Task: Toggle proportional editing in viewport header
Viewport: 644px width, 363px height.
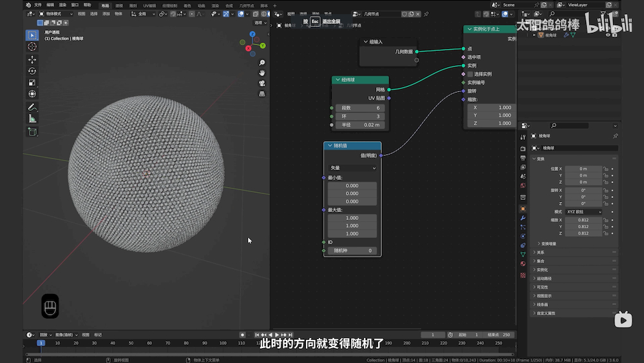Action: (192, 14)
